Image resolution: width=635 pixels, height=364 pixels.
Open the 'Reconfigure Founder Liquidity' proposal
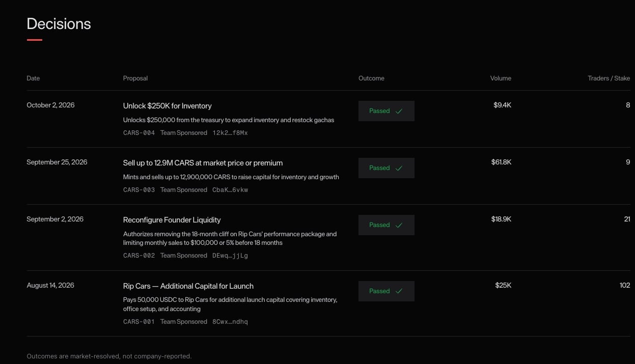tap(172, 220)
